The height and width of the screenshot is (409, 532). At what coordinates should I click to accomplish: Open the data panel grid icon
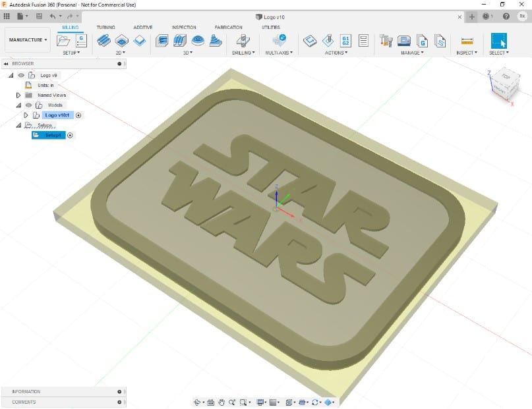7,16
